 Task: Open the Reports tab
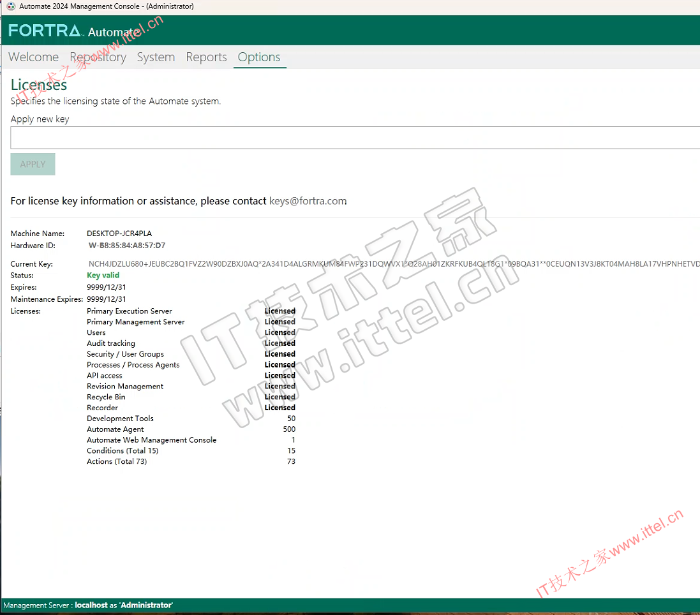(x=206, y=57)
